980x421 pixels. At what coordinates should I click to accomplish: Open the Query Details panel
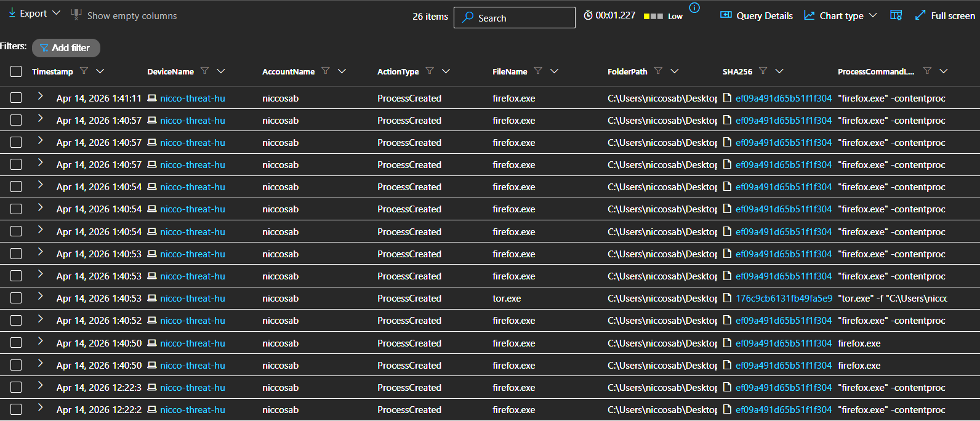click(757, 15)
